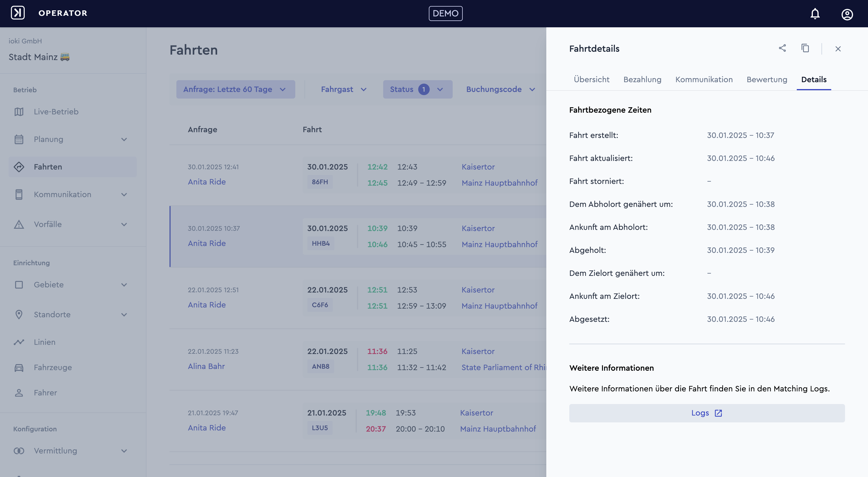Expand the Standorte chevron
The width and height of the screenshot is (868, 477).
(124, 315)
